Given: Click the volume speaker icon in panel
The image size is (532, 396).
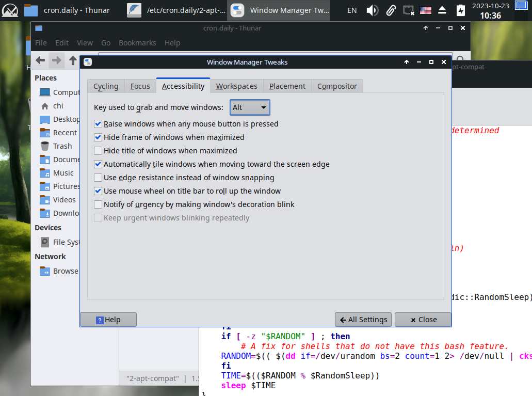Looking at the screenshot, I should [372, 10].
